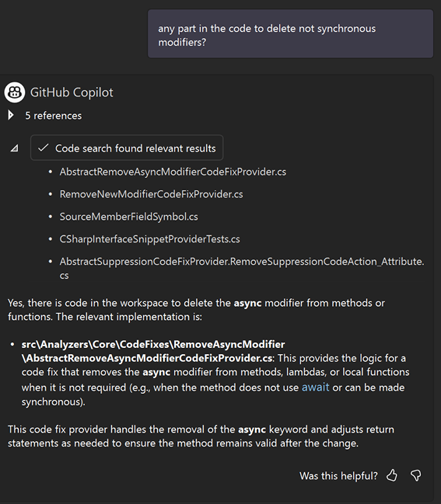The image size is (441, 504).
Task: Open AbstractSuppressionCodeFixProvider.RemoveSuppressionCodeAction_Attribute.cs result
Action: tap(242, 268)
